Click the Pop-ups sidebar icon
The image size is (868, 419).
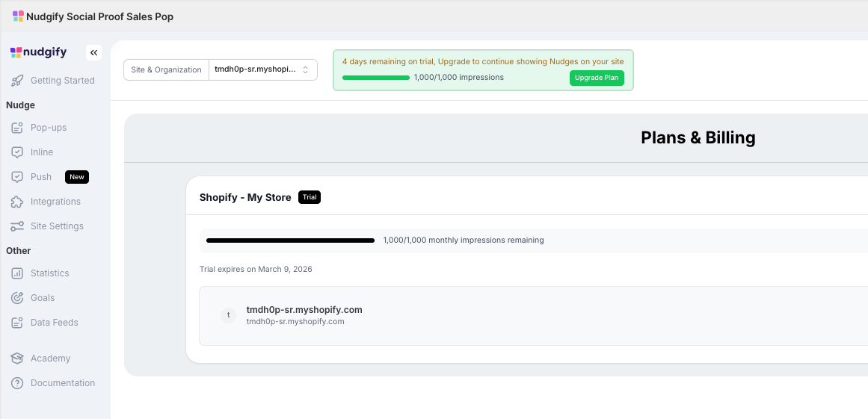pos(17,128)
